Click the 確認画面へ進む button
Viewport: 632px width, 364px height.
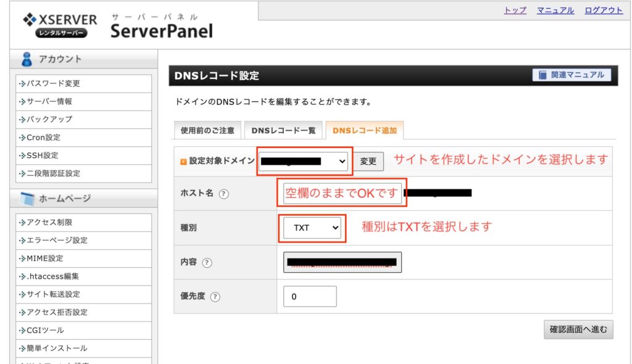click(x=578, y=329)
